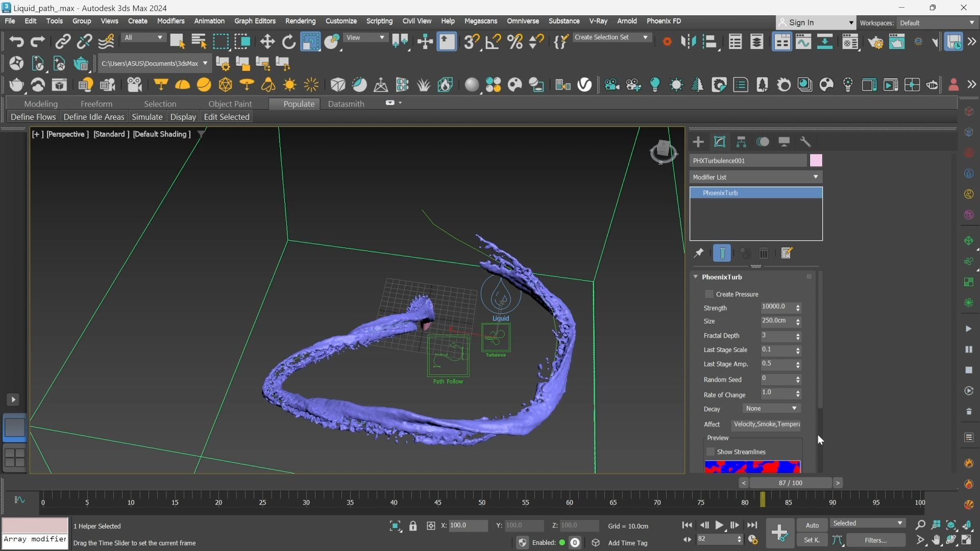Activate the Select and Rotate tool
The image size is (980, 551).
(x=289, y=42)
